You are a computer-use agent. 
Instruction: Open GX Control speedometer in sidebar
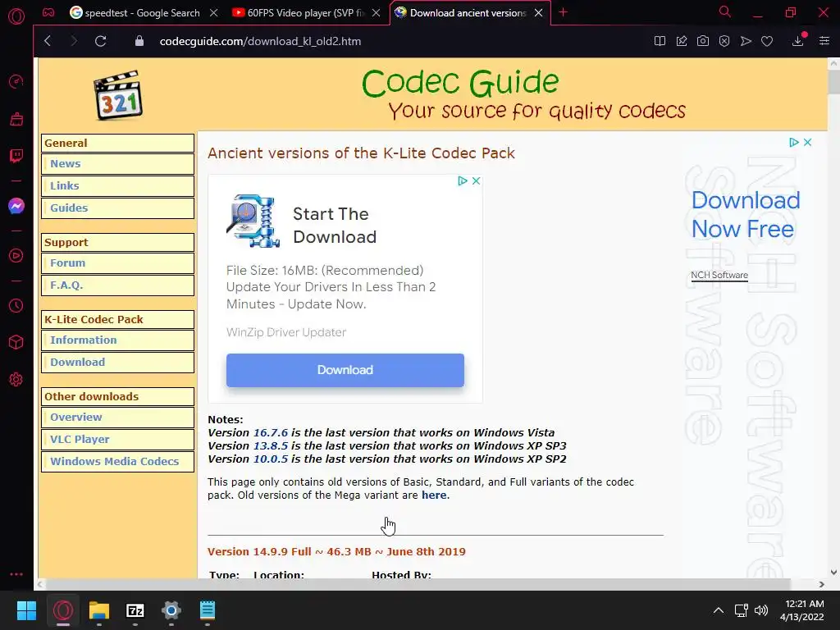(x=16, y=81)
